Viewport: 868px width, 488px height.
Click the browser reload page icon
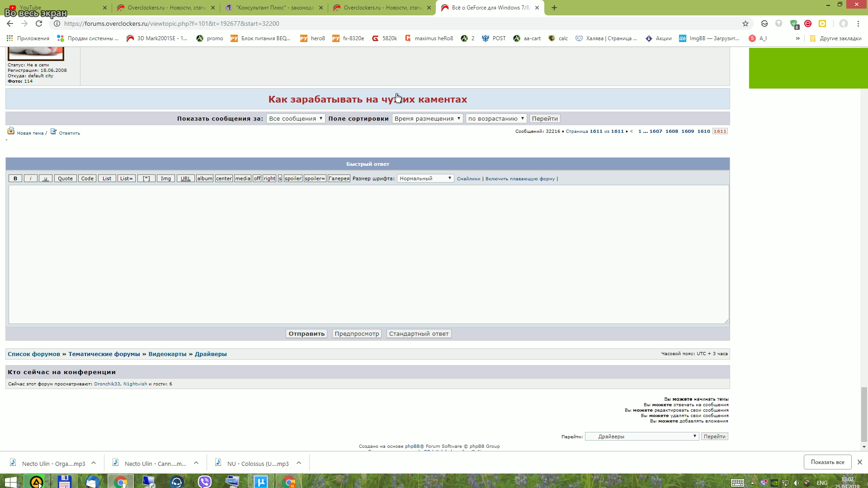(39, 23)
